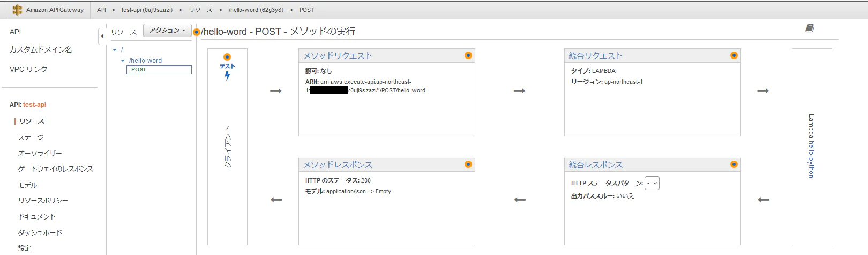The height and width of the screenshot is (255, 868).
Task: Select /hello-word resource in tree
Action: pos(145,61)
